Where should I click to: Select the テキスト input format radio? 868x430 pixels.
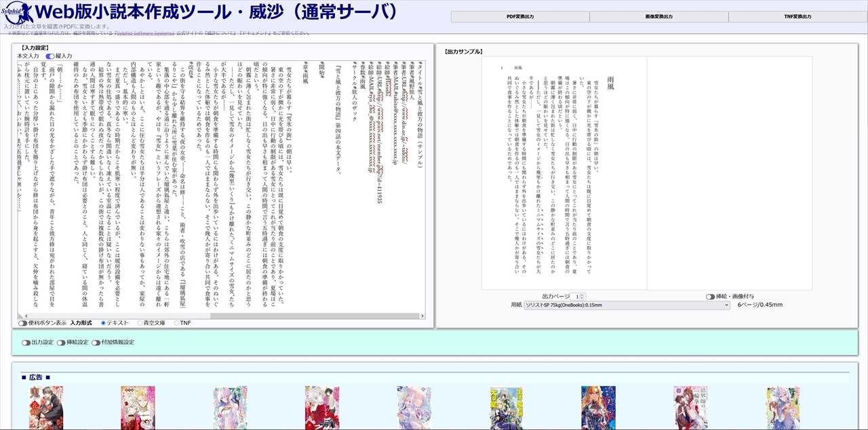click(x=104, y=324)
